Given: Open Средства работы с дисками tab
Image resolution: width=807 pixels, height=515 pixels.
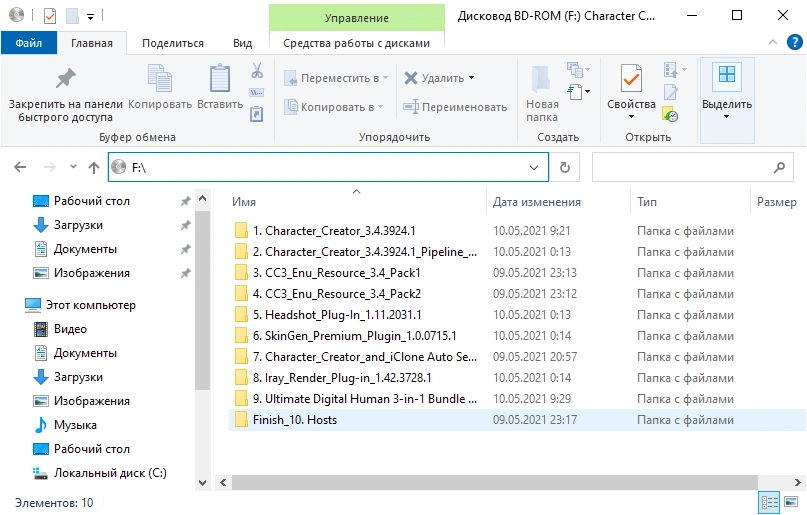Looking at the screenshot, I should (x=356, y=43).
